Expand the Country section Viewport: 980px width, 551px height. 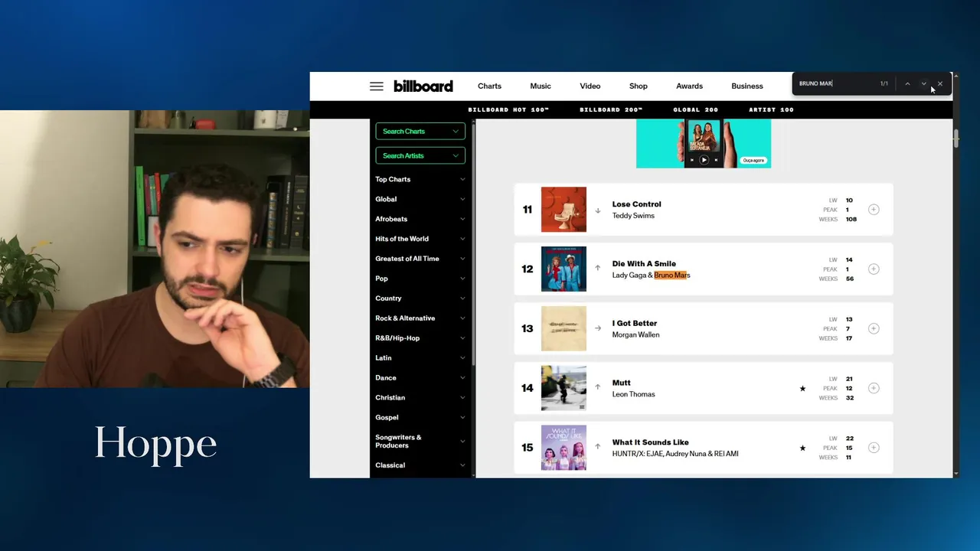[420, 298]
